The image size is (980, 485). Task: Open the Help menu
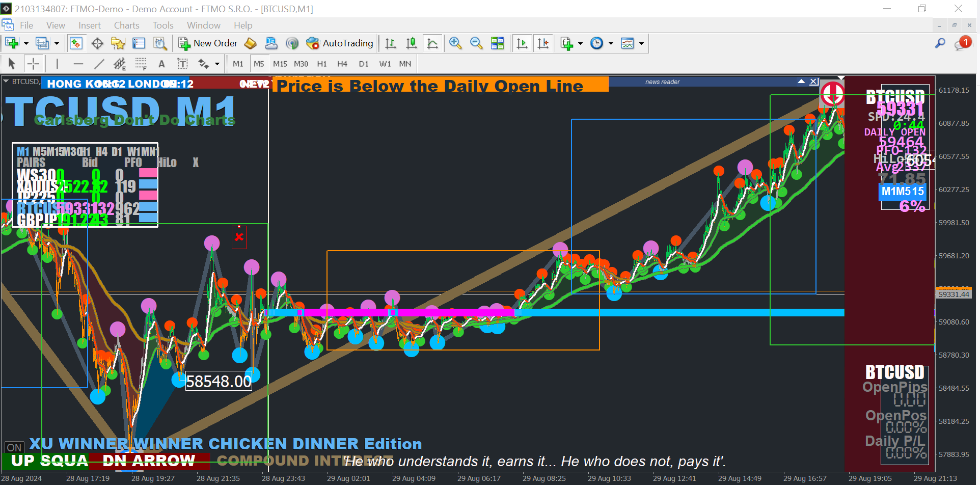[x=243, y=25]
